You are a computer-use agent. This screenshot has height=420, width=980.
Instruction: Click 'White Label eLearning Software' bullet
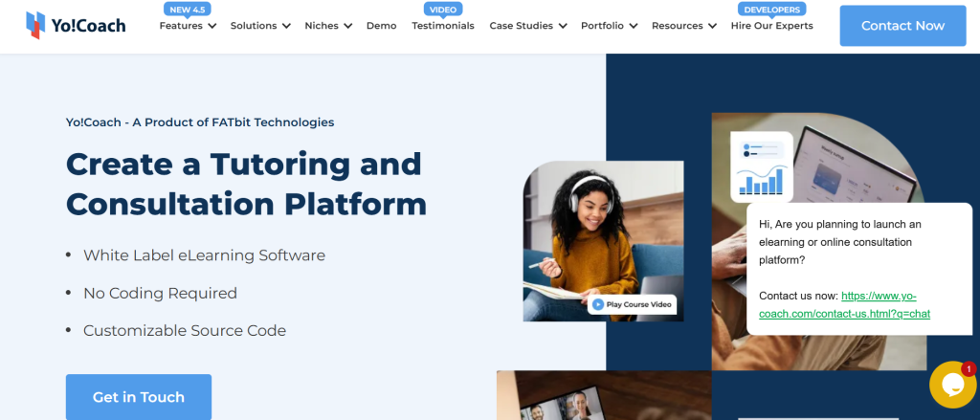pyautogui.click(x=205, y=255)
